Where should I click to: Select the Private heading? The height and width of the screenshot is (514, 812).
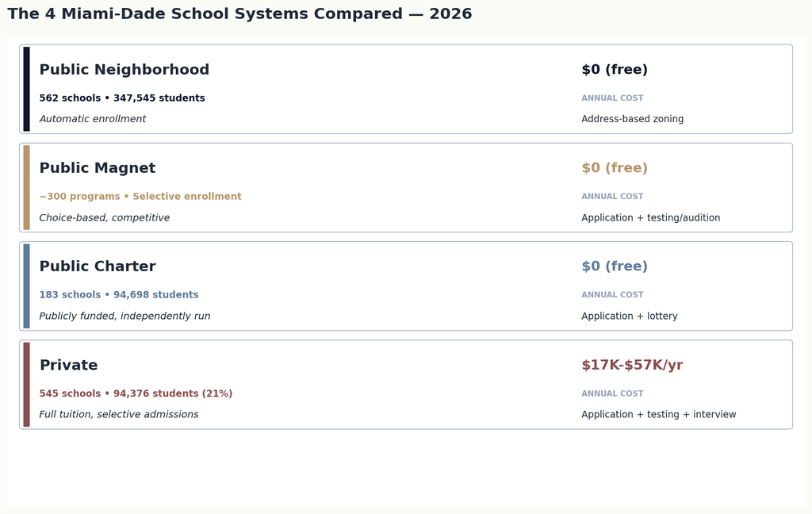click(x=68, y=365)
